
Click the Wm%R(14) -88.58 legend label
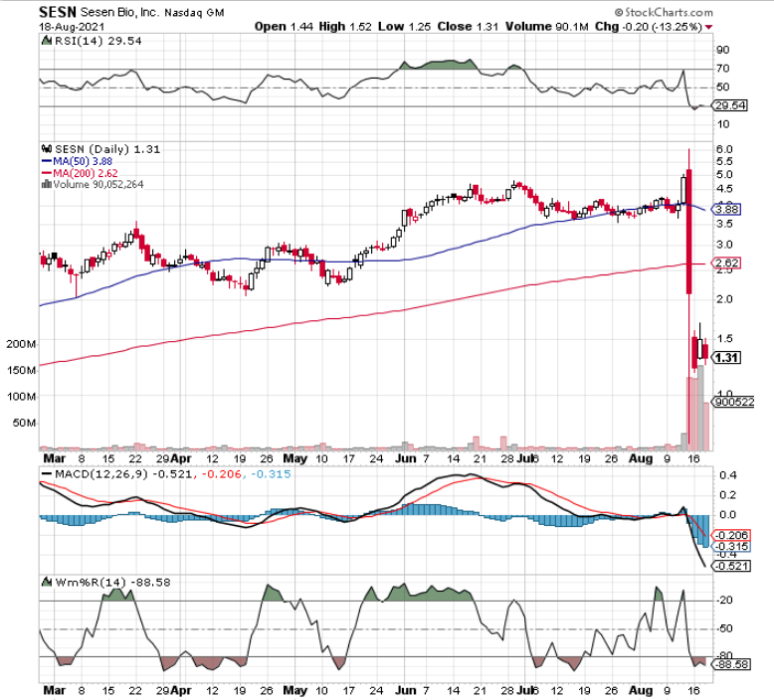tap(112, 583)
